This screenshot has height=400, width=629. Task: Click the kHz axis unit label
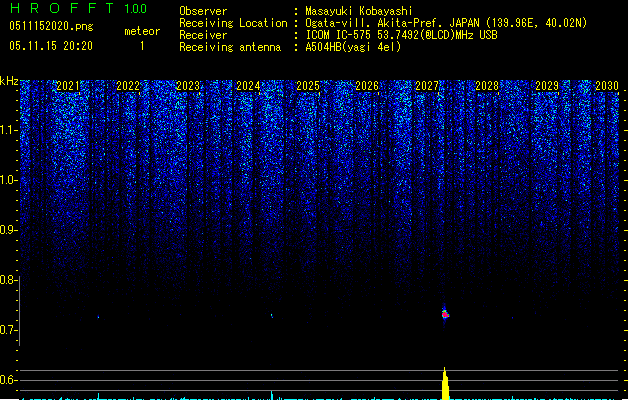point(9,82)
